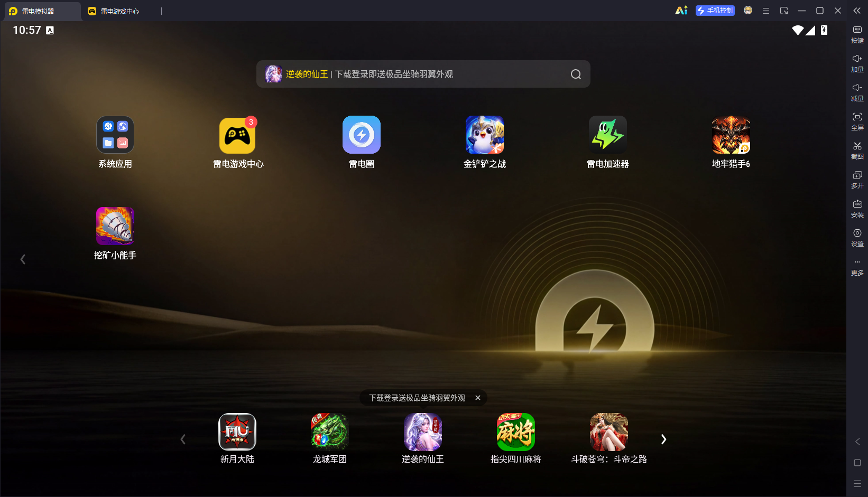Tap the Android recent apps button
Image resolution: width=868 pixels, height=497 pixels.
coord(857,483)
